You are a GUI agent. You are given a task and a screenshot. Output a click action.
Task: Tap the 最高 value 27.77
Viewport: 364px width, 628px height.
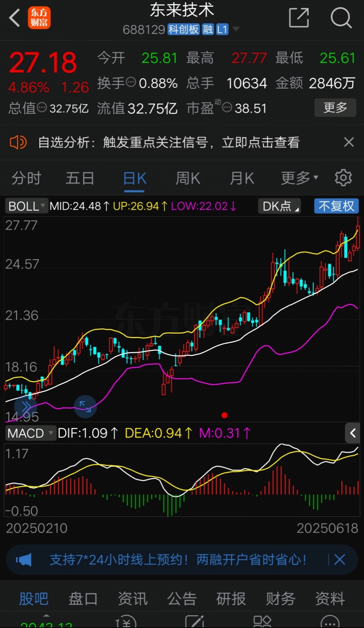[249, 58]
